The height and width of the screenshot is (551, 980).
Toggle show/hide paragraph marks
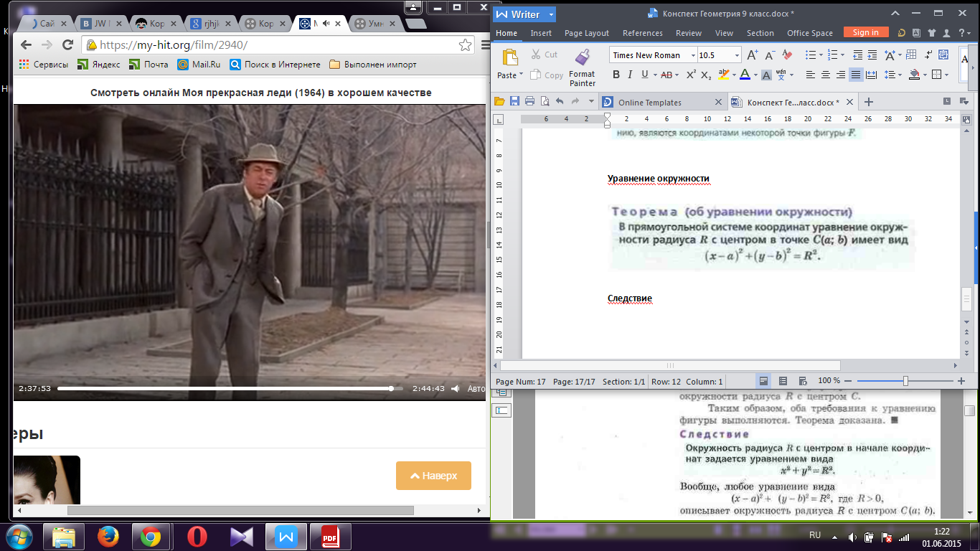pyautogui.click(x=929, y=55)
